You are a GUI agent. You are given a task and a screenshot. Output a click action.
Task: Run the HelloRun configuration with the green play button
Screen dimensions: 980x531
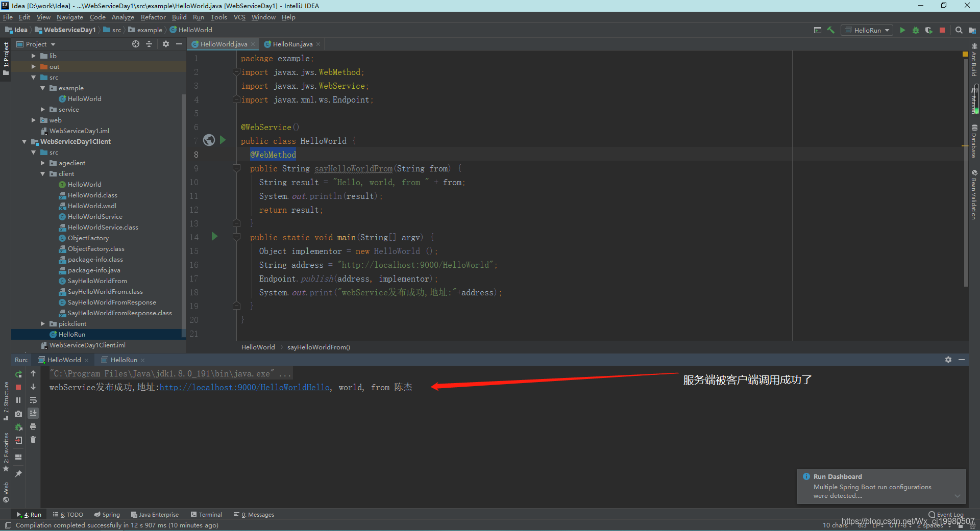pyautogui.click(x=902, y=30)
